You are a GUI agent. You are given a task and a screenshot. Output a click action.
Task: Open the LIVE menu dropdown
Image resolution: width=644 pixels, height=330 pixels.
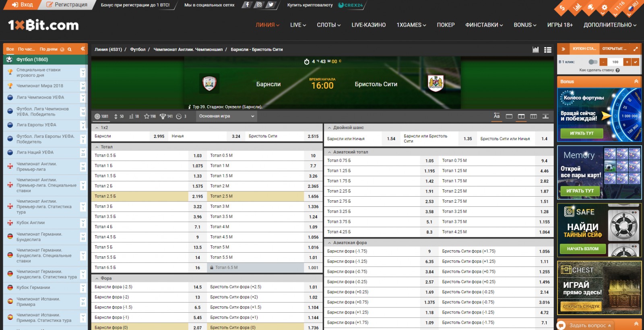coord(298,25)
